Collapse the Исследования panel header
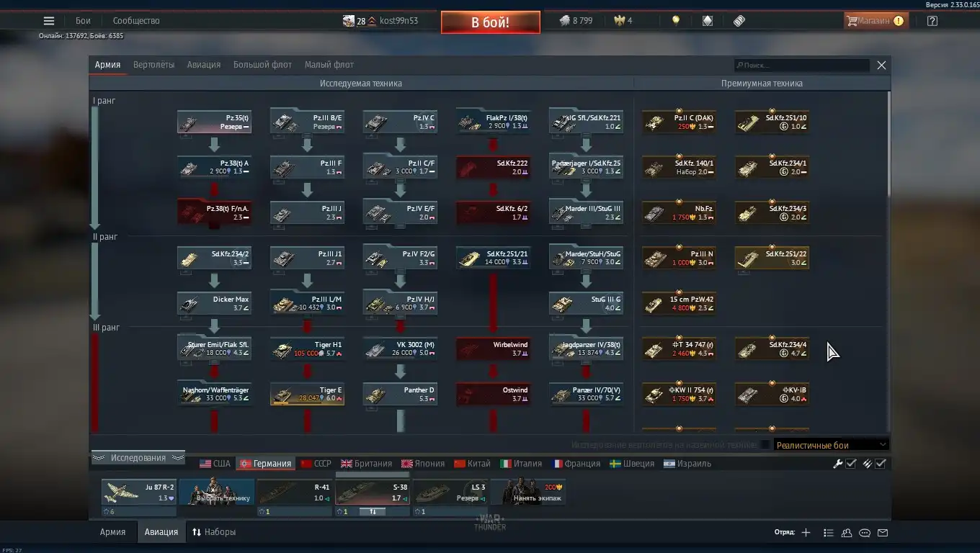The image size is (980, 553). click(138, 458)
